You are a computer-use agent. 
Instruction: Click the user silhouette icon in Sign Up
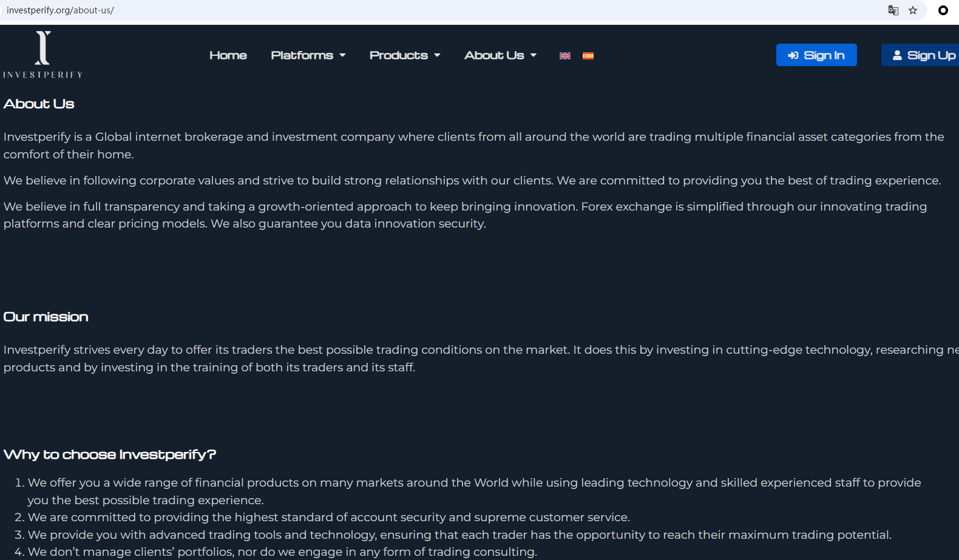[x=897, y=55]
